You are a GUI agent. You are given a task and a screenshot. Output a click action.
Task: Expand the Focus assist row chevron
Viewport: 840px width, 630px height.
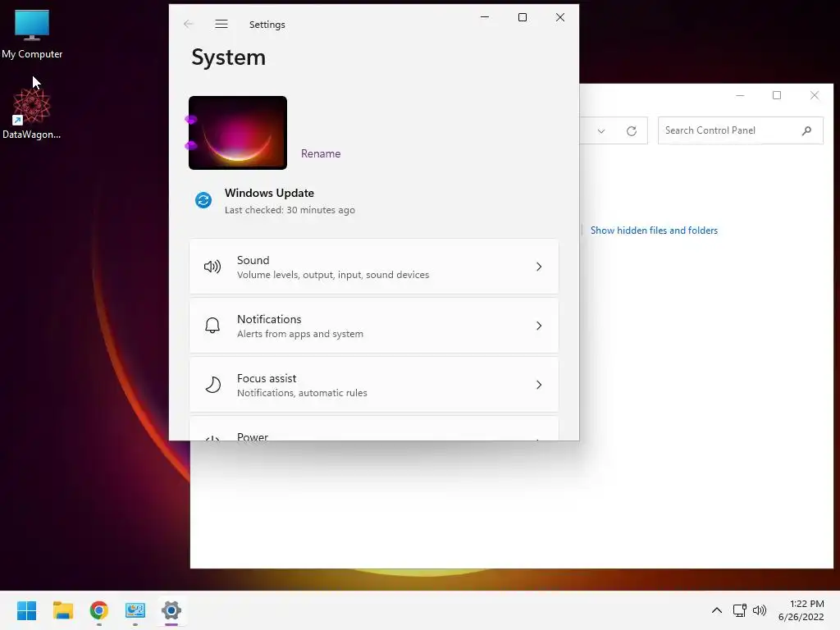pos(539,385)
